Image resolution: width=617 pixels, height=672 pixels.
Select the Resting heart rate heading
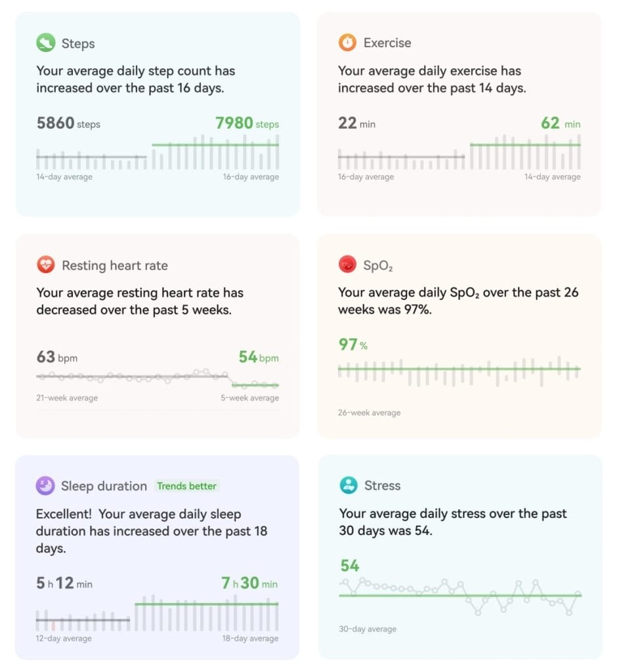pyautogui.click(x=114, y=265)
